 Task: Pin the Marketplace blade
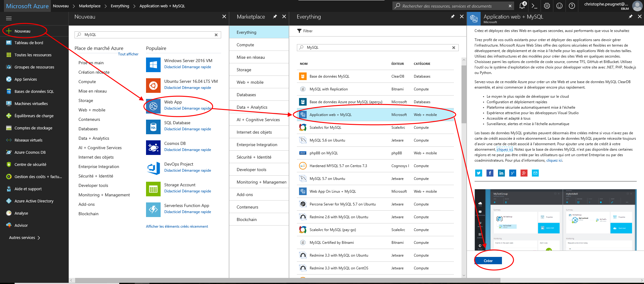pos(275,16)
